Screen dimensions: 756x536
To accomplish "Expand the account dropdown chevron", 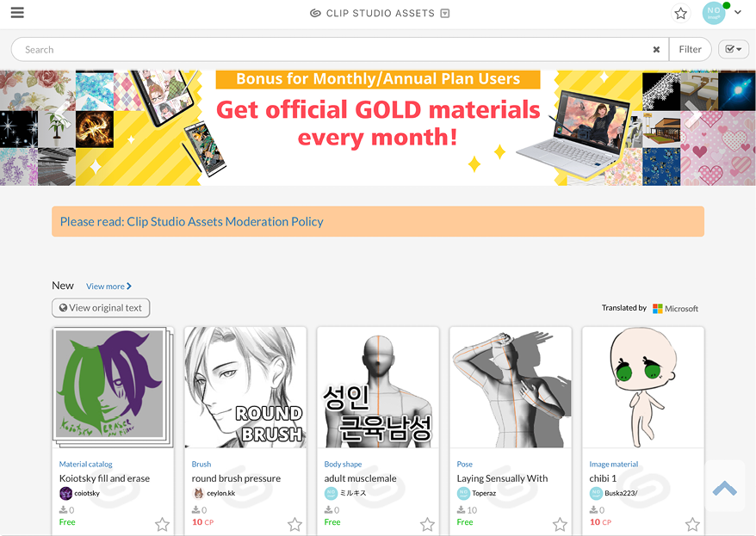I will tap(738, 13).
